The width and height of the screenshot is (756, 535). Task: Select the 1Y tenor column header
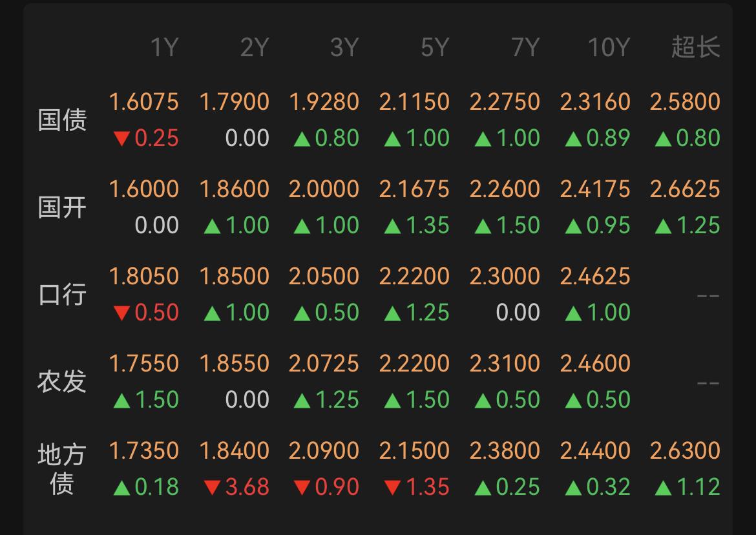tap(163, 48)
